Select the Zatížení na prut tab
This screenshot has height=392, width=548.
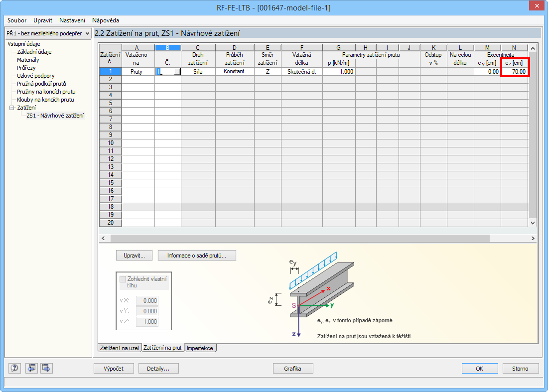click(162, 348)
